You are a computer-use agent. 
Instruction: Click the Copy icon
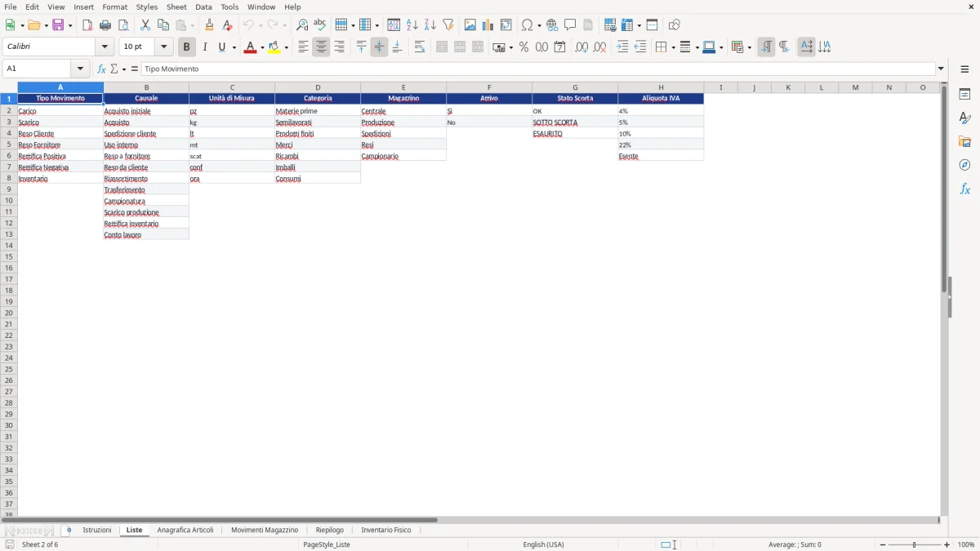163,25
